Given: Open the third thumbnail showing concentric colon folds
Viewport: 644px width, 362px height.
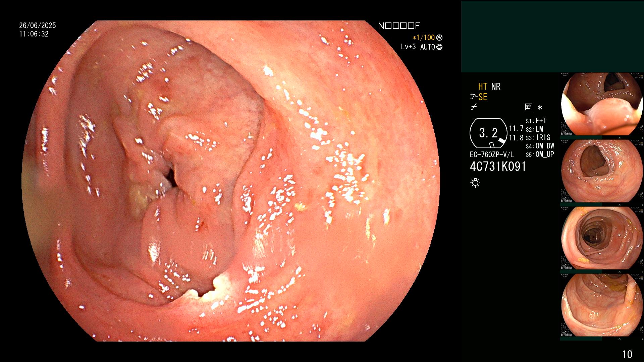Looking at the screenshot, I should [x=602, y=238].
